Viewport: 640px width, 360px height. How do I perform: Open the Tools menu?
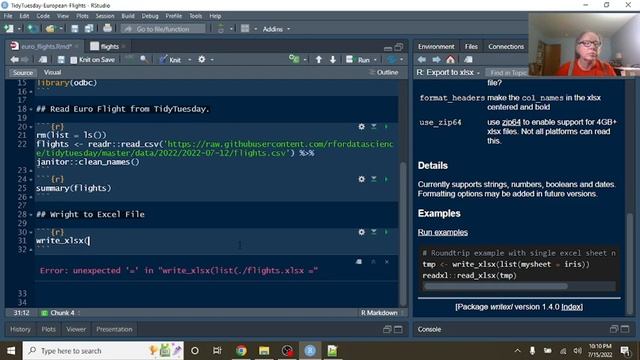196,16
